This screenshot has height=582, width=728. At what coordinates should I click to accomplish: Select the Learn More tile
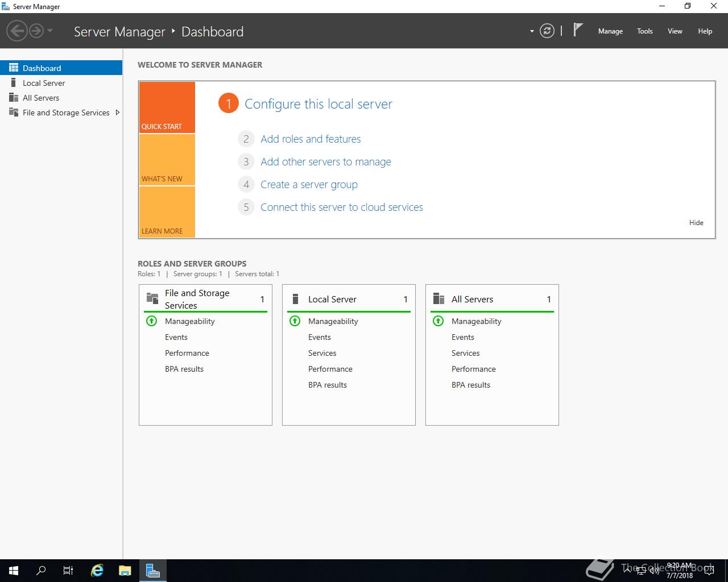pyautogui.click(x=167, y=212)
